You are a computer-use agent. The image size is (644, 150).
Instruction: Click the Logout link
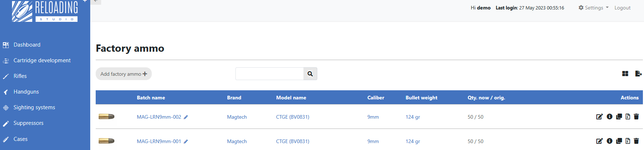tap(622, 8)
